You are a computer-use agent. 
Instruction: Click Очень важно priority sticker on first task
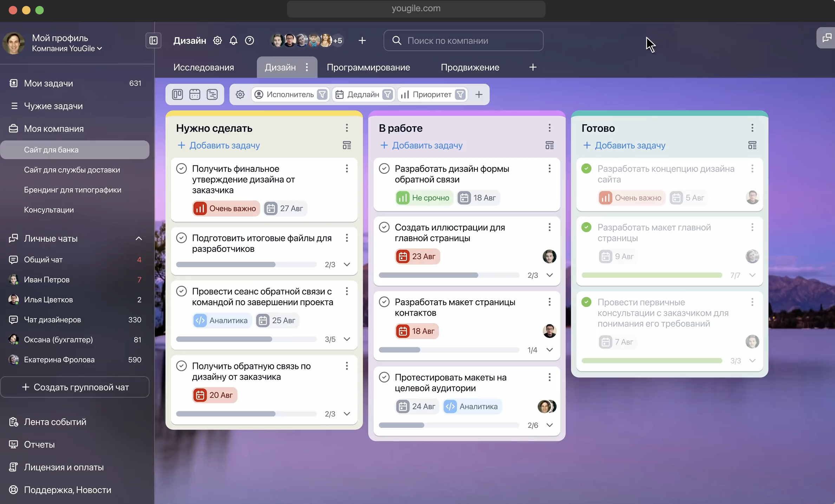point(226,208)
